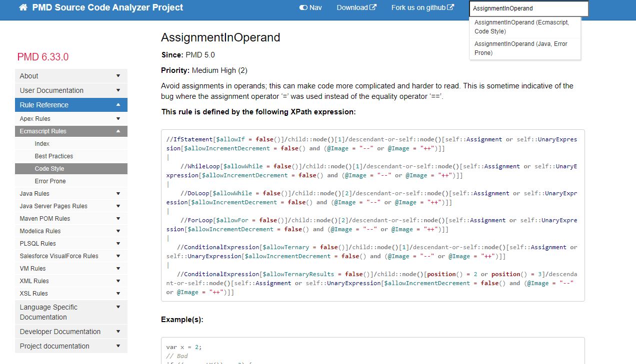Expand XML Rules group

tap(71, 281)
